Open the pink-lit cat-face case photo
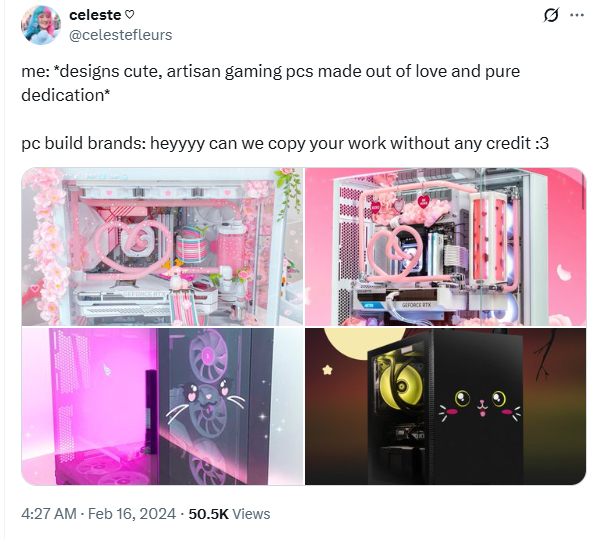 (x=163, y=406)
